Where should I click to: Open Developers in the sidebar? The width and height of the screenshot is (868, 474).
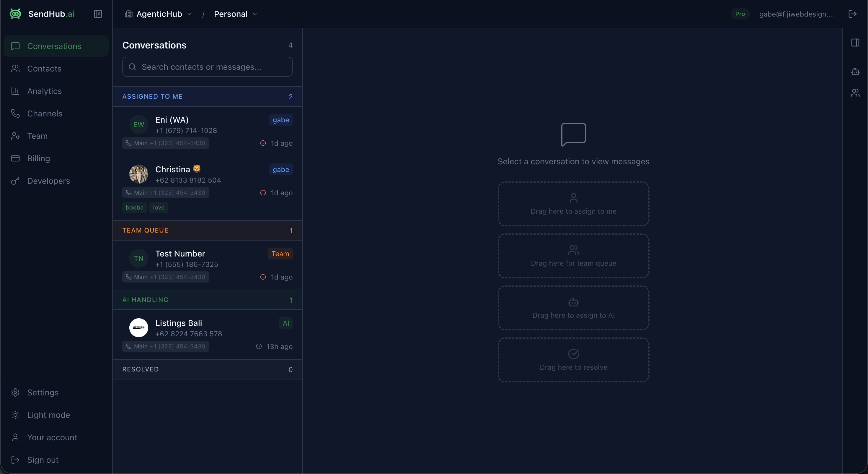click(x=56, y=181)
